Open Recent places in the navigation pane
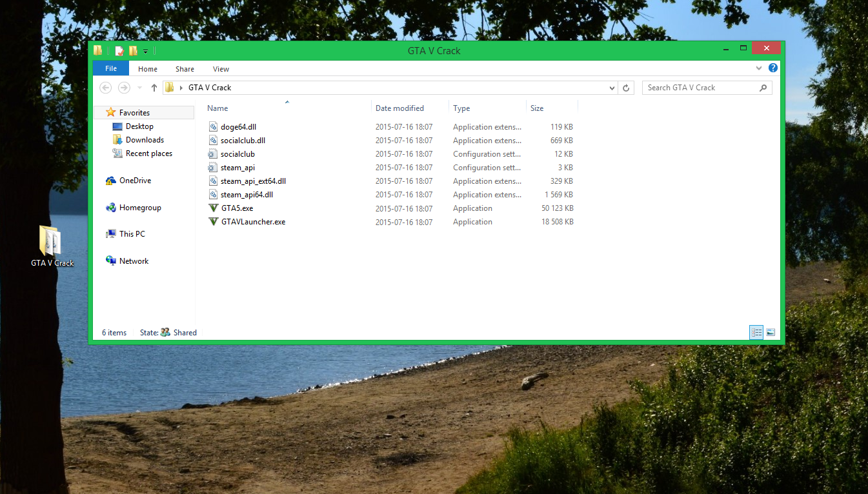The height and width of the screenshot is (494, 868). pyautogui.click(x=148, y=153)
